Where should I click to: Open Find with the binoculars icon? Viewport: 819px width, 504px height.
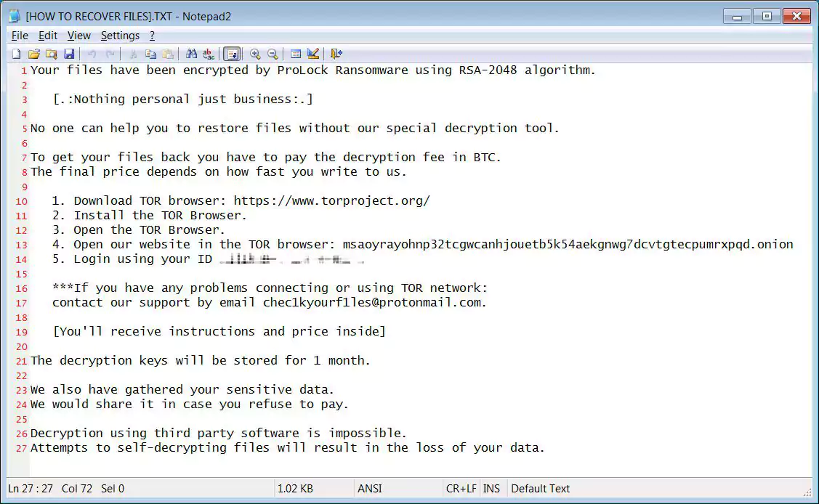pyautogui.click(x=191, y=54)
